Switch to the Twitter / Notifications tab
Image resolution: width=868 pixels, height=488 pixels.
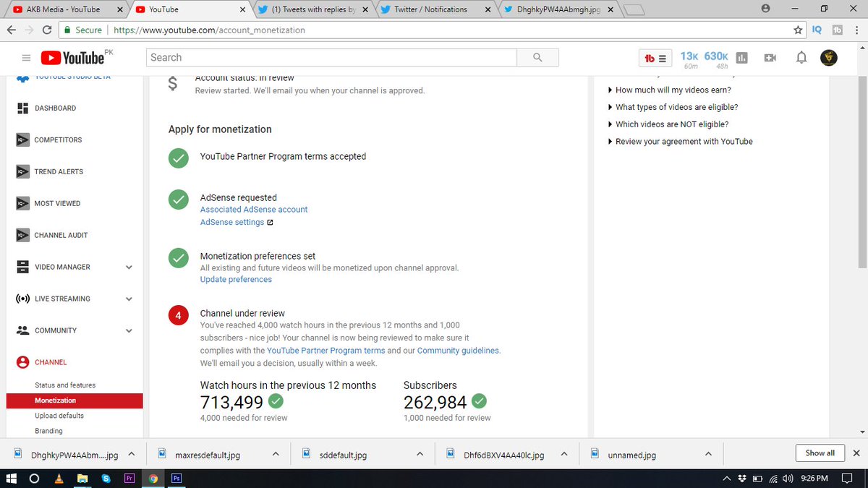coord(435,9)
